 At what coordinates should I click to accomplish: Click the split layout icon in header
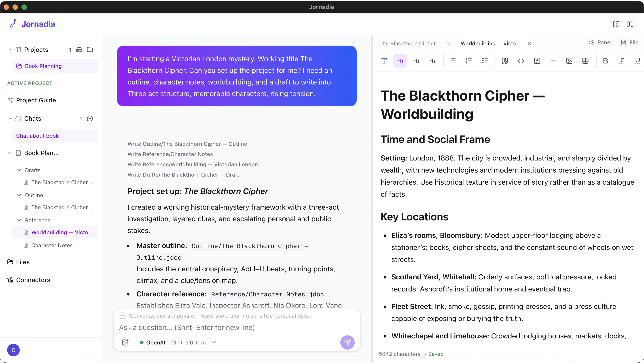point(616,24)
